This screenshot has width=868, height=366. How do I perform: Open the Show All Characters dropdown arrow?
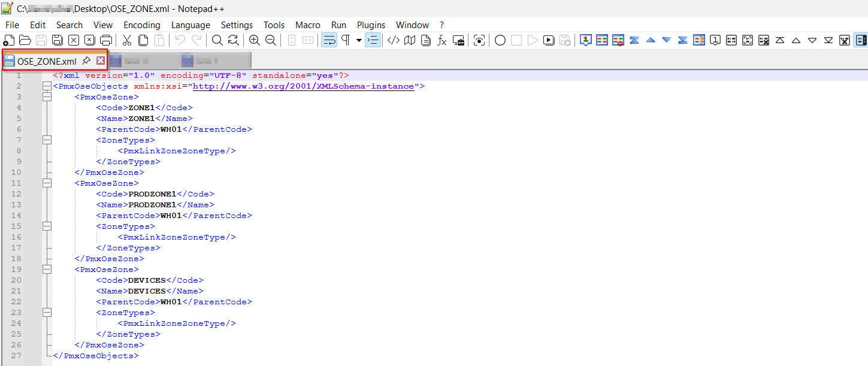(359, 40)
